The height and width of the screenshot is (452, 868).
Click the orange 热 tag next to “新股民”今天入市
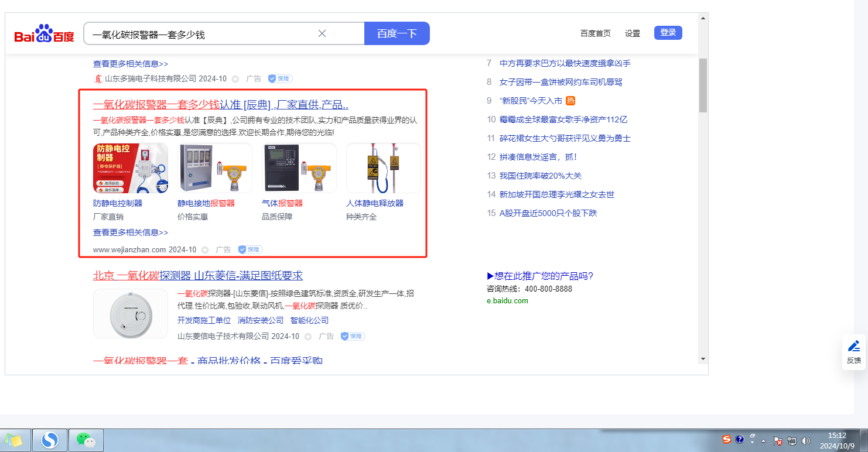tap(570, 101)
